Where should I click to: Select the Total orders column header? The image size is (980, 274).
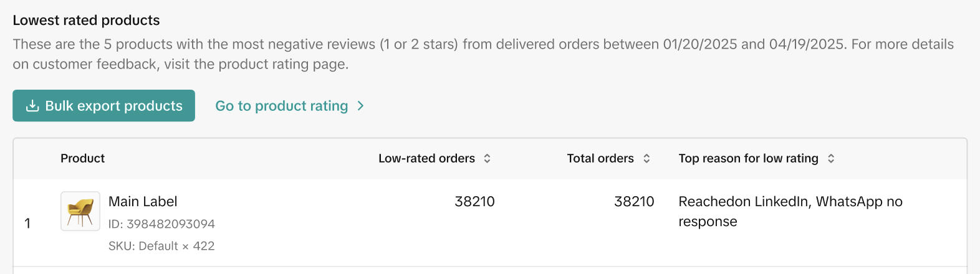600,158
